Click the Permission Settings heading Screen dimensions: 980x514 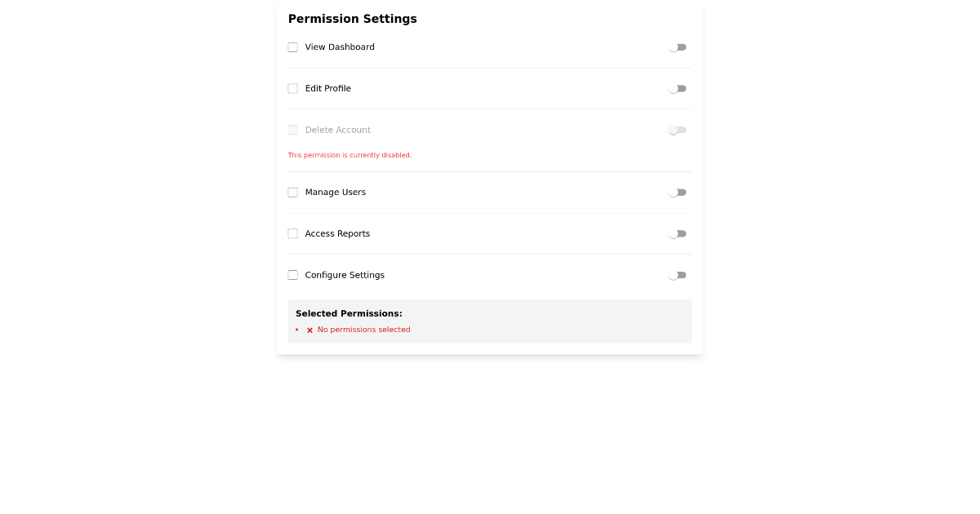click(x=352, y=19)
